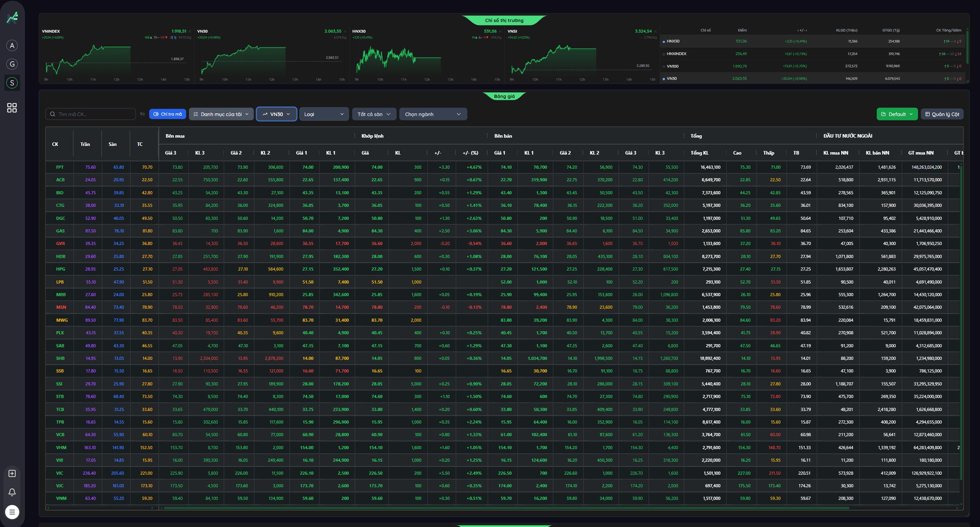The height and width of the screenshot is (527, 980).
Task: Open the notifications bell icon
Action: pyautogui.click(x=12, y=492)
